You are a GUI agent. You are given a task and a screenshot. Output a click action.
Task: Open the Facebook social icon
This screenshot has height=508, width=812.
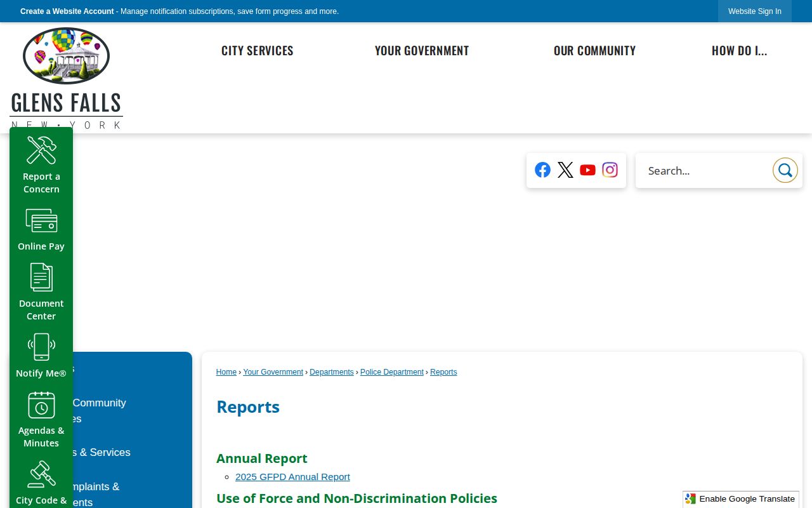tap(542, 170)
